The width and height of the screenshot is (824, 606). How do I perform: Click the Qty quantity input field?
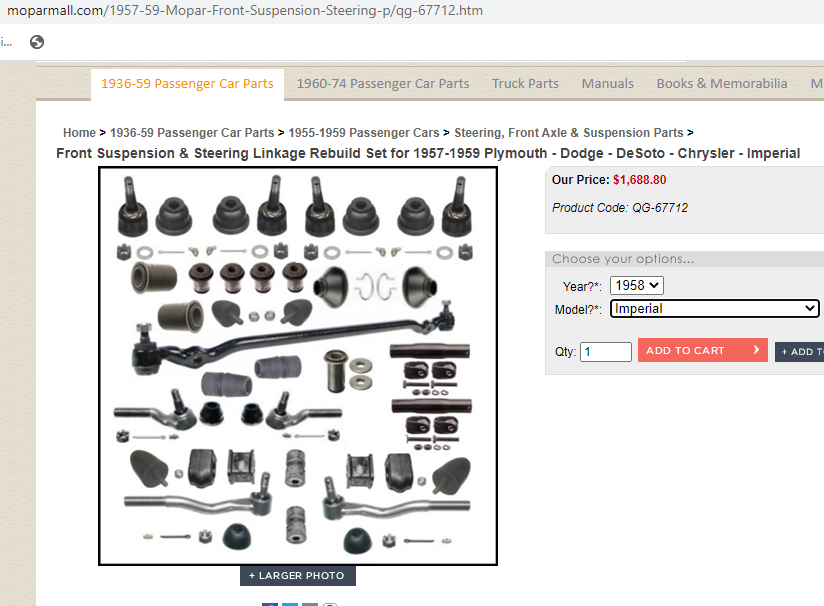605,352
